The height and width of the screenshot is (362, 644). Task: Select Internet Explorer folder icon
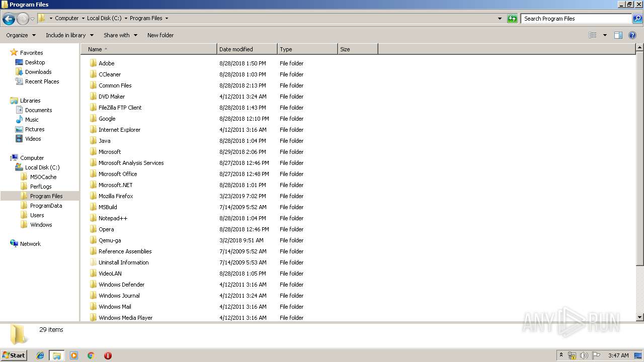pos(93,130)
